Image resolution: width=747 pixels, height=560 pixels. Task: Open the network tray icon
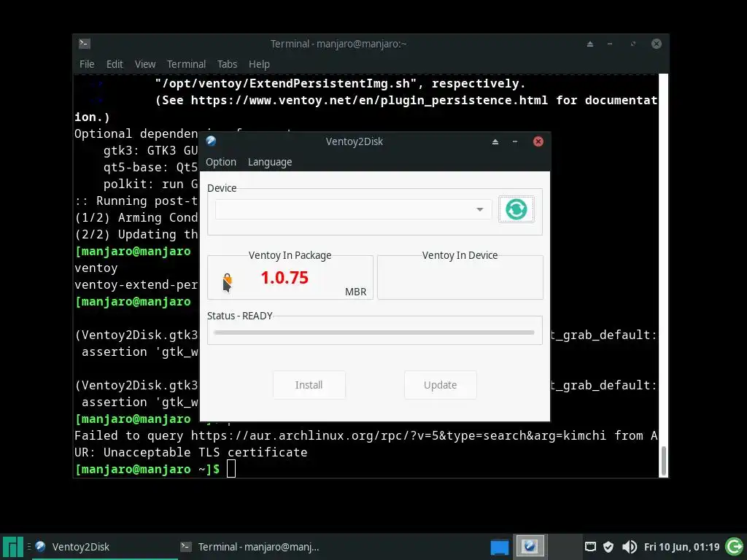[590, 547]
